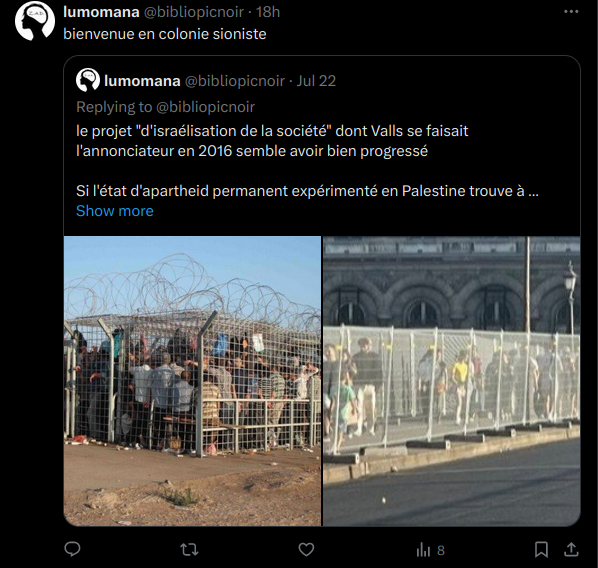Open the three-dot more options menu
This screenshot has width=598, height=568.
tap(571, 12)
